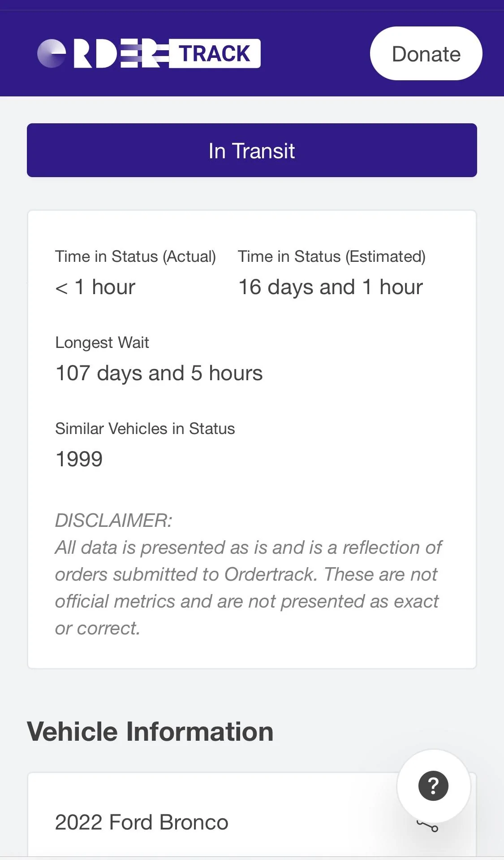Screen dimensions: 504x860
Task: Open the help question mark bubble
Action: [434, 786]
